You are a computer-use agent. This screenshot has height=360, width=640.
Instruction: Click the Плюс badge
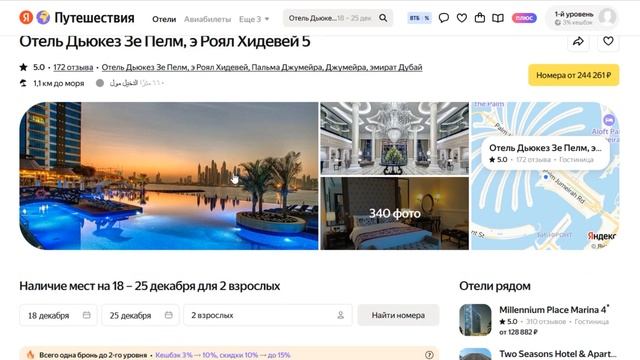pyautogui.click(x=524, y=18)
